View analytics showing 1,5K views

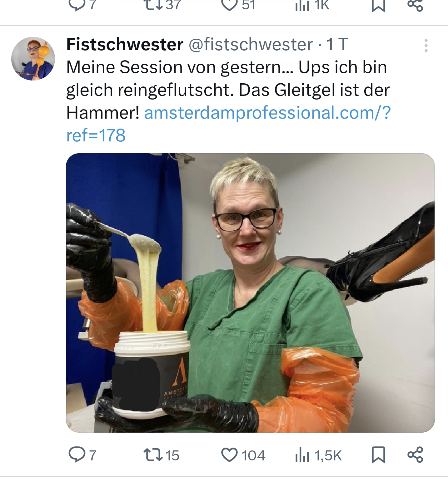[318, 455]
